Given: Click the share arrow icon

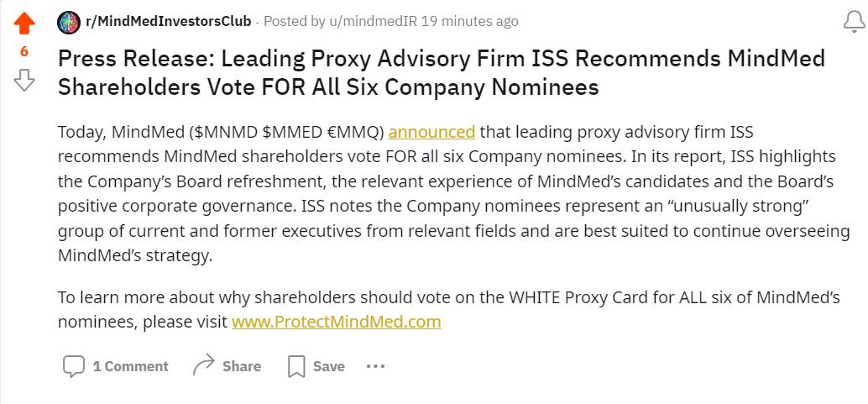Looking at the screenshot, I should click(x=204, y=365).
